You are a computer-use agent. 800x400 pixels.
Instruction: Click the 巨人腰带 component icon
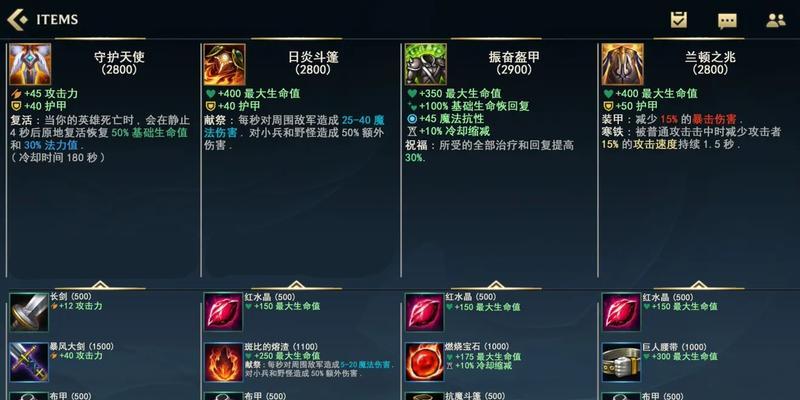[621, 362]
